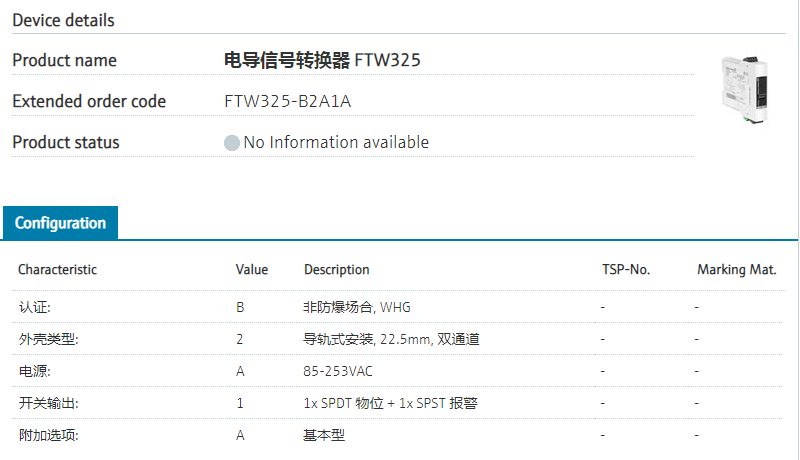
Task: Select the 外壳类型 characteristic row
Action: coord(48,339)
